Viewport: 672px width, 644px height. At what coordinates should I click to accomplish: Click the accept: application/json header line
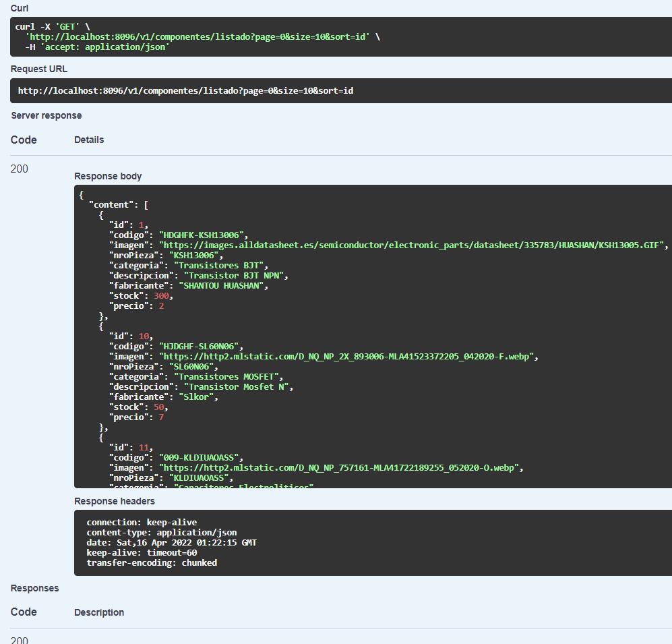(97, 47)
